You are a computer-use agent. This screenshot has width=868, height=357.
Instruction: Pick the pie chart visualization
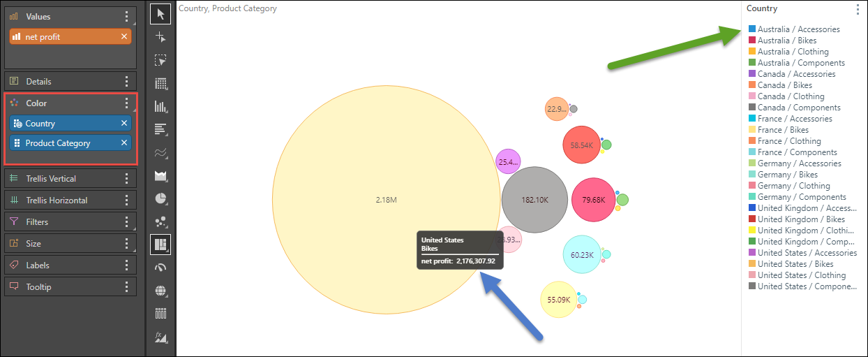[160, 198]
